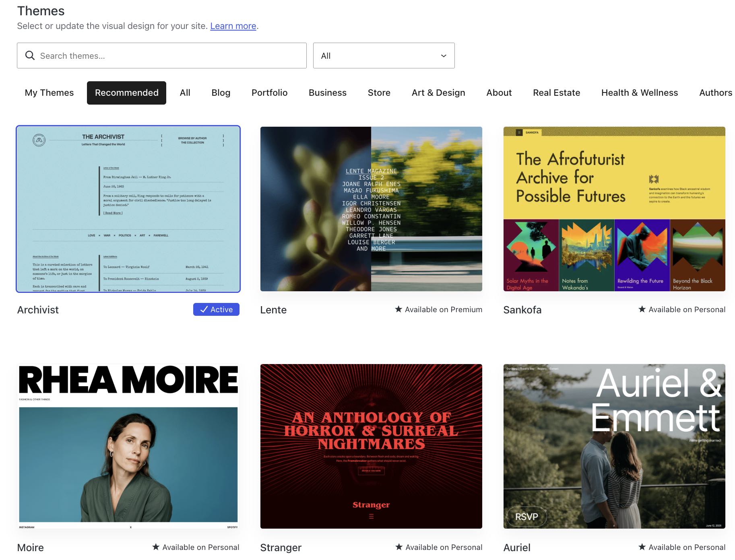Open the Archivist theme thumbnail
Image resolution: width=735 pixels, height=560 pixels.
click(x=128, y=209)
